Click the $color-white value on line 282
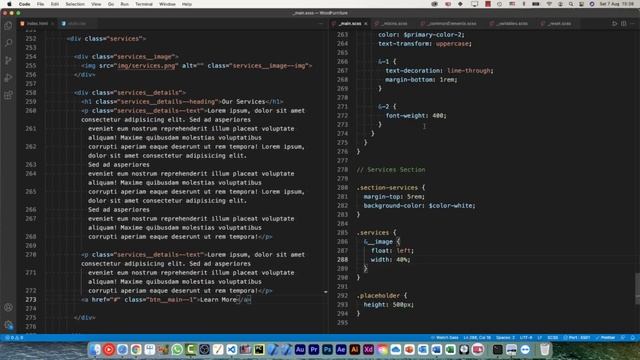This screenshot has height=360, width=640. [x=450, y=206]
